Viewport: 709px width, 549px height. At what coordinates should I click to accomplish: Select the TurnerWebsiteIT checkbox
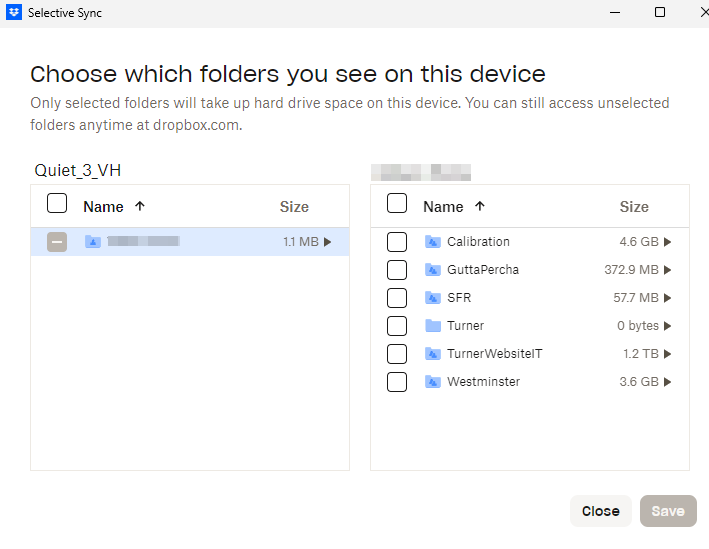tap(397, 354)
